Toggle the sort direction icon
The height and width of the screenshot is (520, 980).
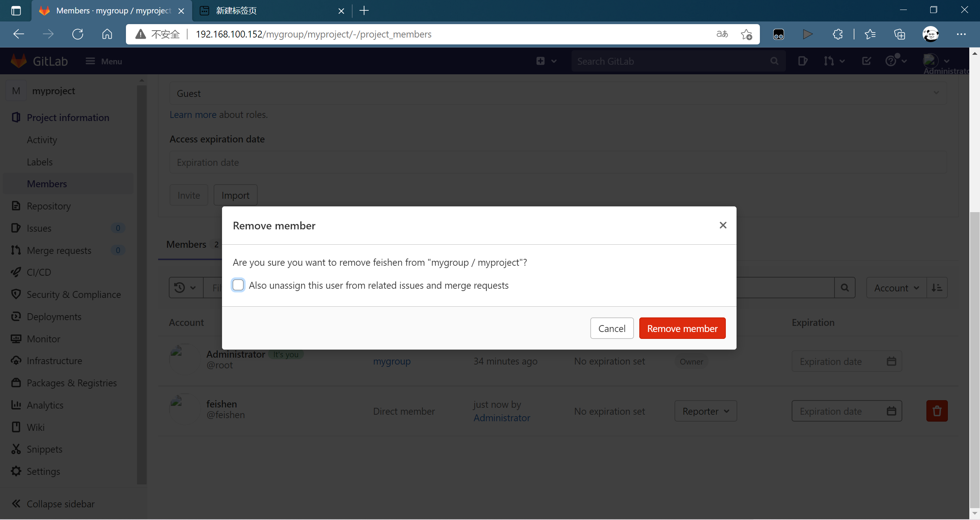click(937, 288)
